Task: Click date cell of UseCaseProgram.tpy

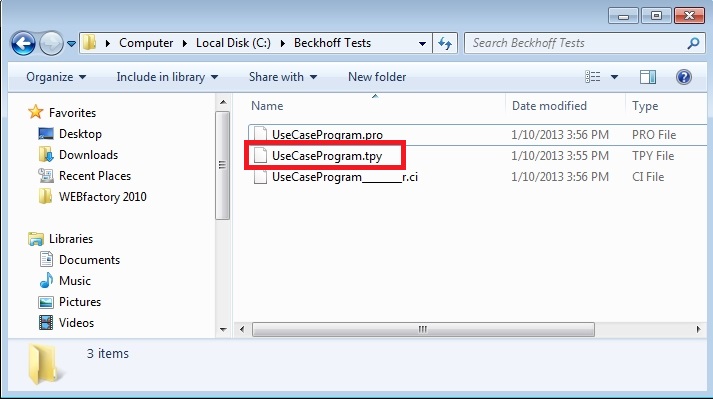Action: pos(560,156)
